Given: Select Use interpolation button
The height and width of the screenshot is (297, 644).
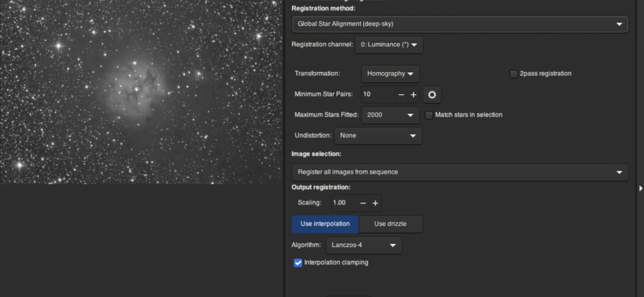Looking at the screenshot, I should (325, 224).
